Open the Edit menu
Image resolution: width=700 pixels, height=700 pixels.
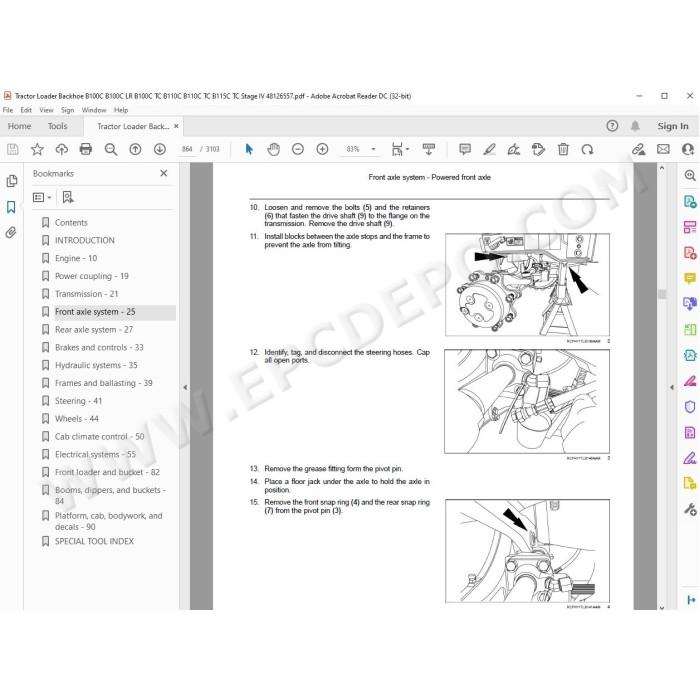(x=26, y=110)
